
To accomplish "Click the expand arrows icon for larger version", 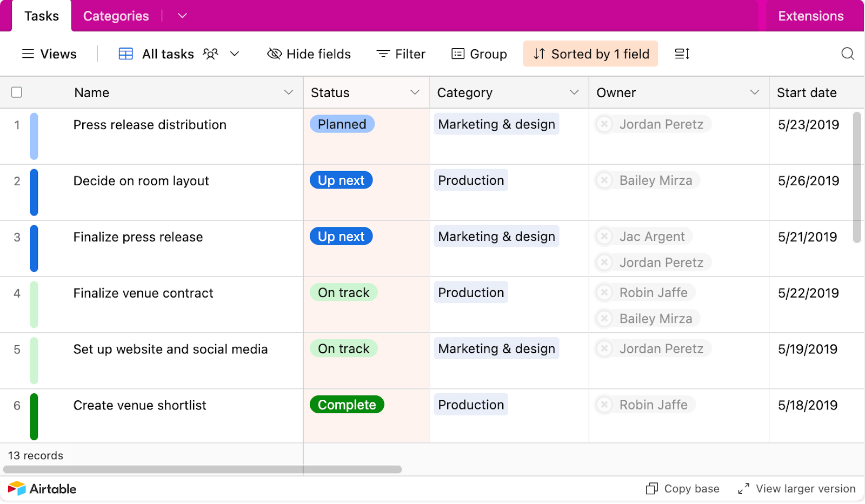I will [744, 489].
